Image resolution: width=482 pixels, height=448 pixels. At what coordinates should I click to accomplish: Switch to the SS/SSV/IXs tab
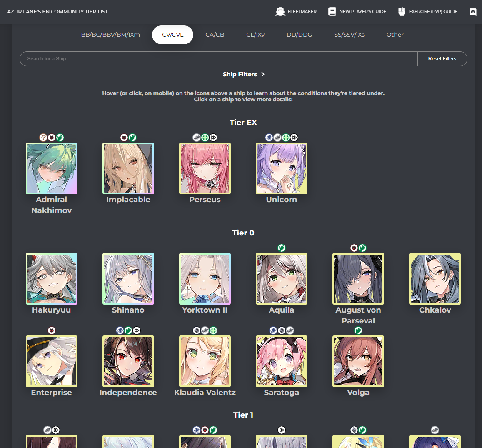coord(349,35)
